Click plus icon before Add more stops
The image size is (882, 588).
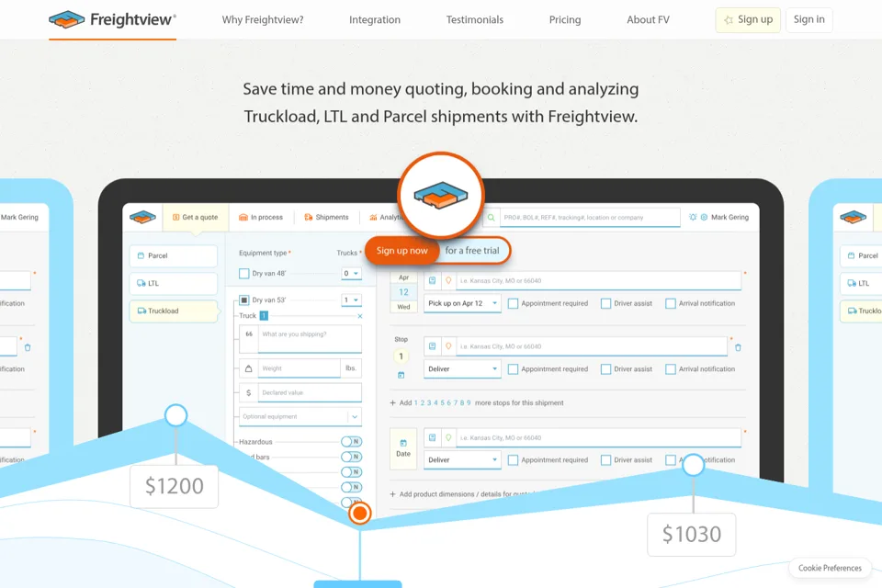click(392, 403)
